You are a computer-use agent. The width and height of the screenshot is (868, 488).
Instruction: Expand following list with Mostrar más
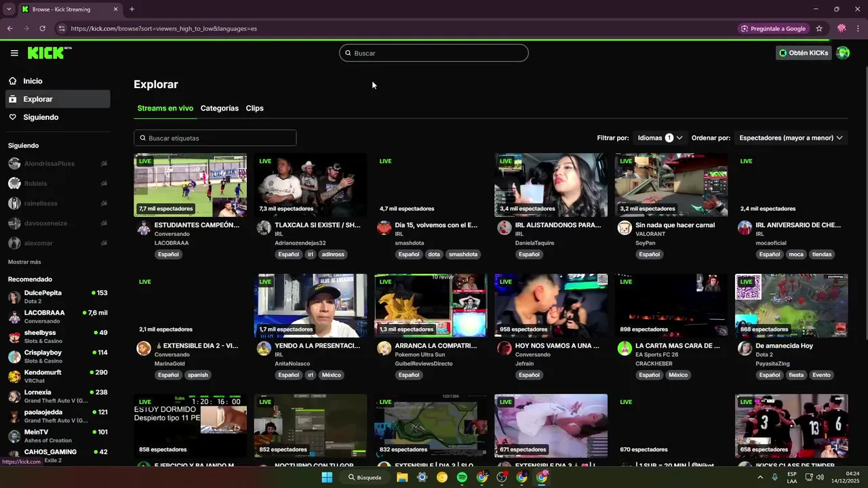24,262
